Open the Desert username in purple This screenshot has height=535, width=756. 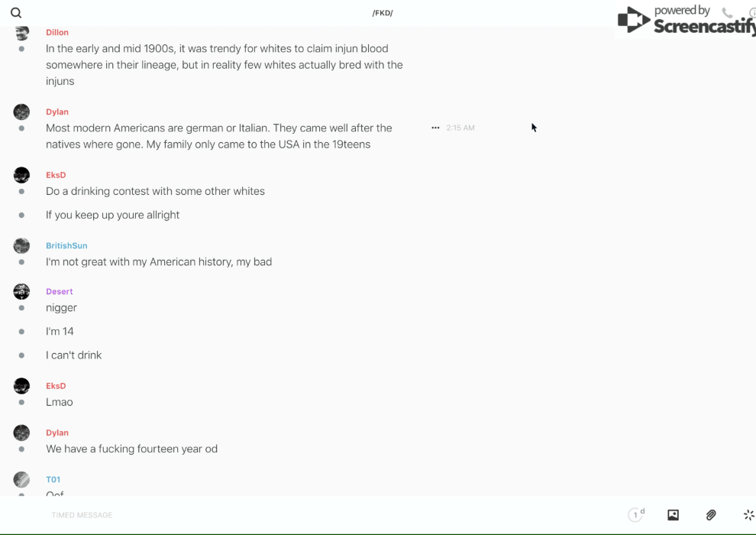60,291
